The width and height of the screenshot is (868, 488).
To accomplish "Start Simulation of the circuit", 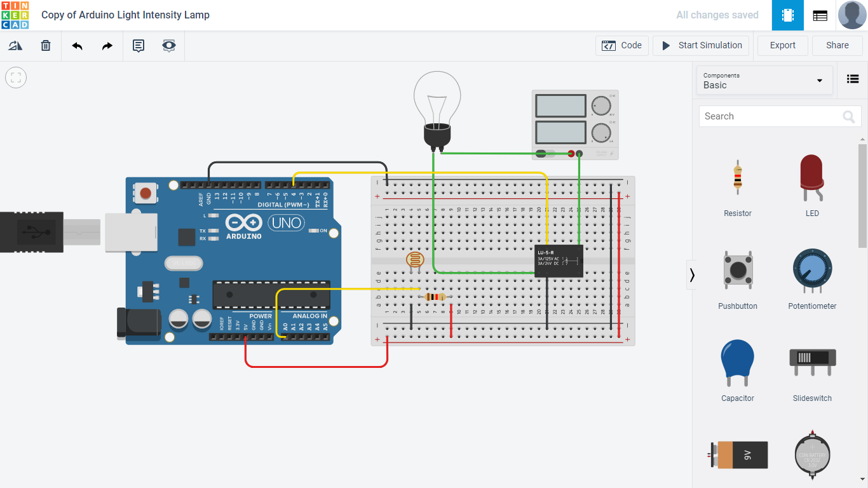I will coord(701,45).
